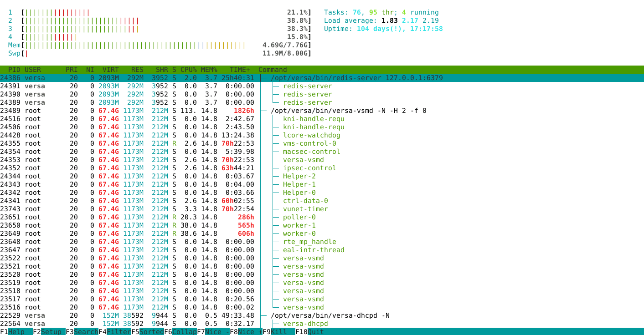Sort by the VIRT column header
The image size is (644, 335).
click(x=111, y=70)
